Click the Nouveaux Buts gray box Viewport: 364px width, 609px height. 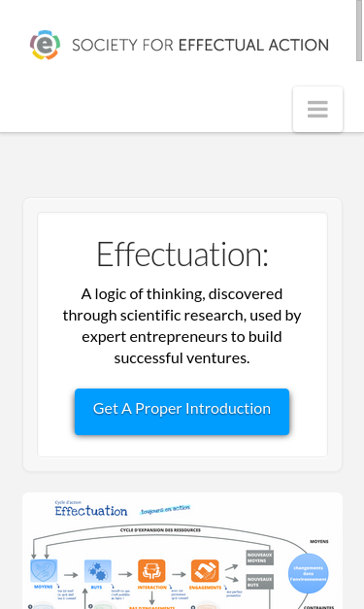259,582
